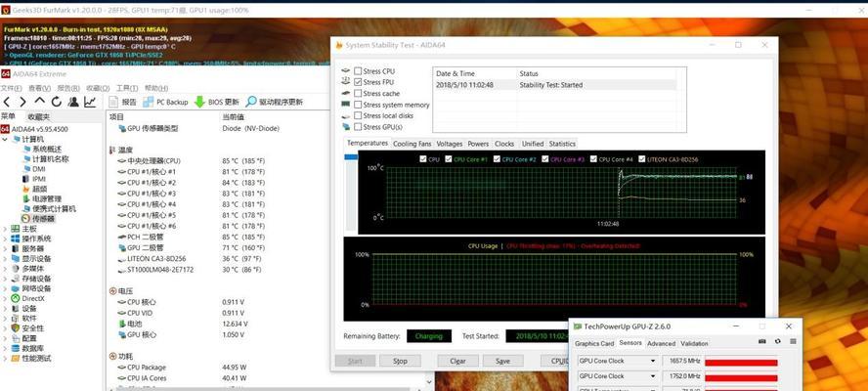
Task: Enable the Stress CPU checkbox
Action: [358, 71]
